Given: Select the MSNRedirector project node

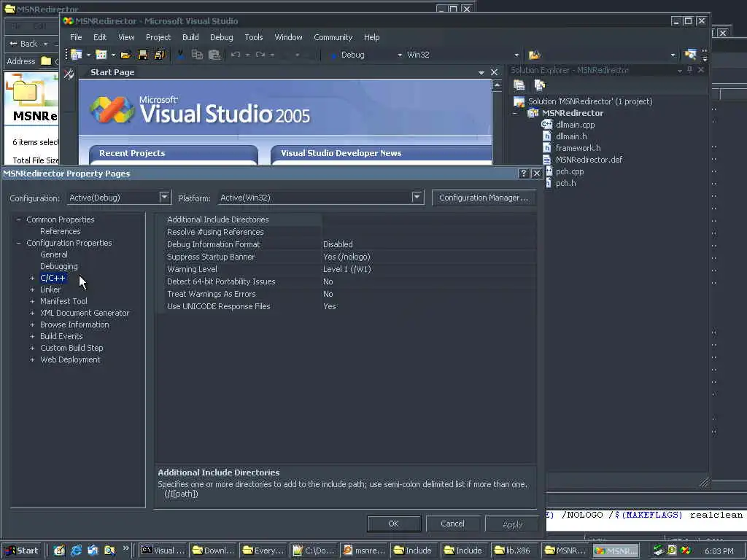Looking at the screenshot, I should pyautogui.click(x=572, y=113).
